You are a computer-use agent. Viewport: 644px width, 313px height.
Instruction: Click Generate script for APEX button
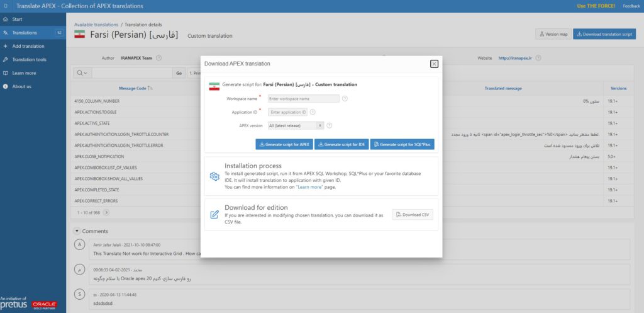(x=284, y=144)
